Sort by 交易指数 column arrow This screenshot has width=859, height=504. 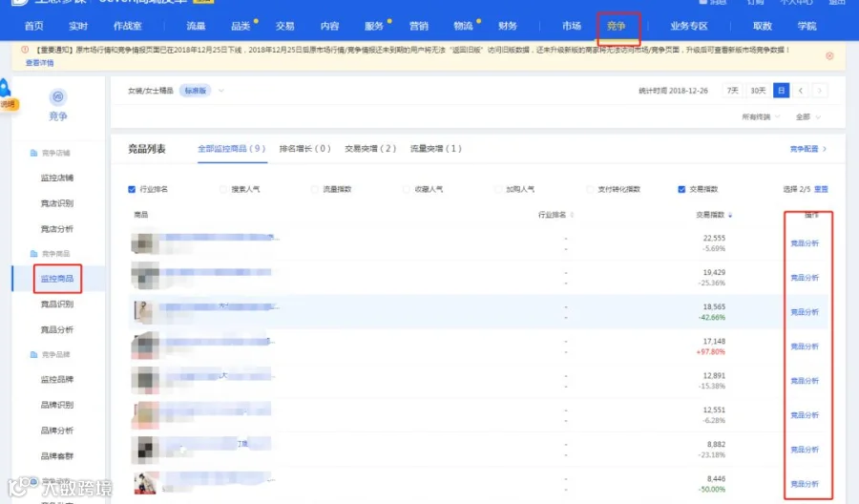(730, 215)
